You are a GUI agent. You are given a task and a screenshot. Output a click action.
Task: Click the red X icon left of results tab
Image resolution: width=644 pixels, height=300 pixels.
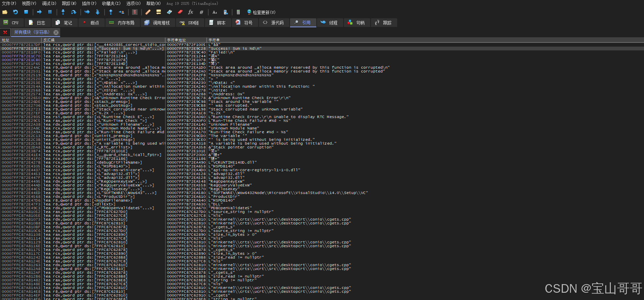(5, 32)
